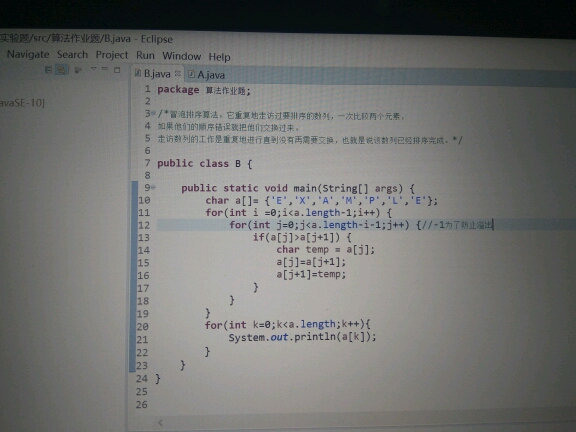This screenshot has height=432, width=576.
Task: Collapse the comment block at line 3
Action: click(153, 114)
